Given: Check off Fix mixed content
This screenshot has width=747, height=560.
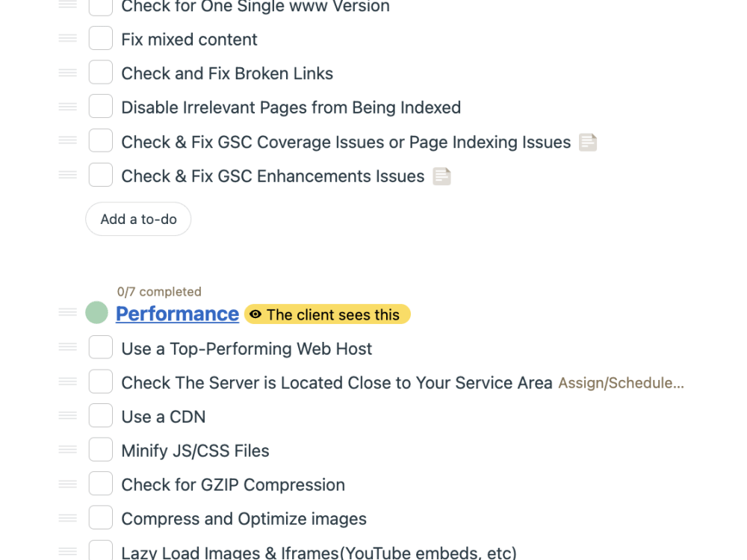Looking at the screenshot, I should pos(101,38).
